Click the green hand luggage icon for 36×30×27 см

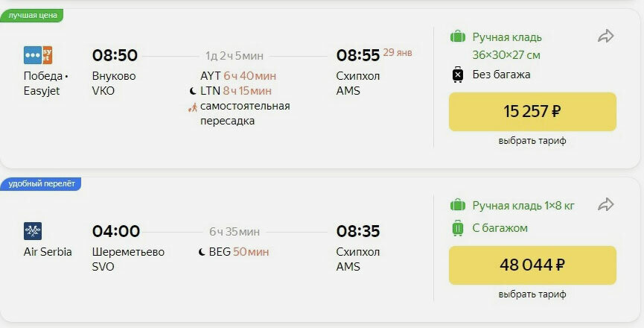click(x=458, y=37)
